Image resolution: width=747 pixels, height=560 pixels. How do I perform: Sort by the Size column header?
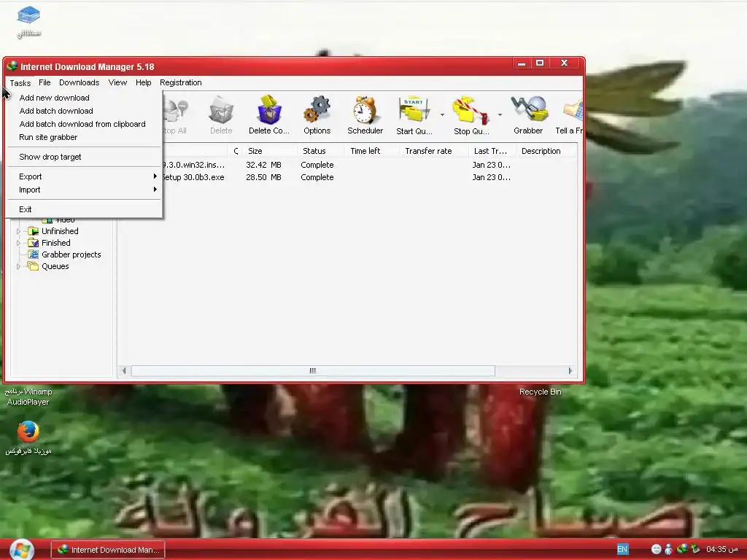pyautogui.click(x=270, y=151)
